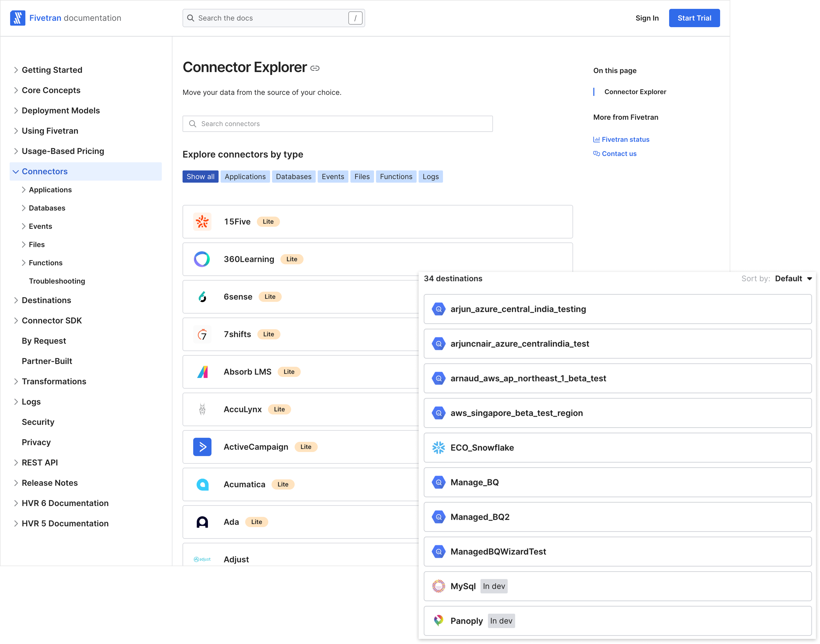820x644 pixels.
Task: Open the ECO_Snowflake destination row
Action: click(618, 448)
